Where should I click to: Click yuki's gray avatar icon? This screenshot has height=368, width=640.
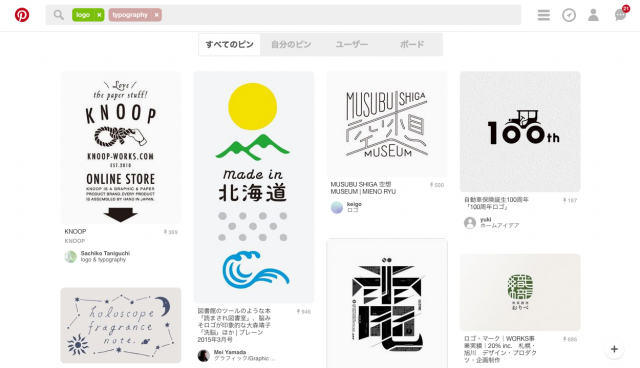tap(470, 223)
